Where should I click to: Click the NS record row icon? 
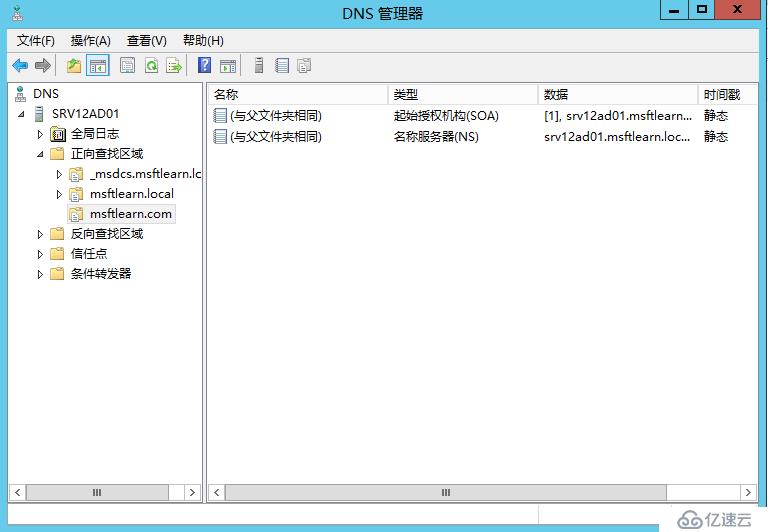click(220, 136)
